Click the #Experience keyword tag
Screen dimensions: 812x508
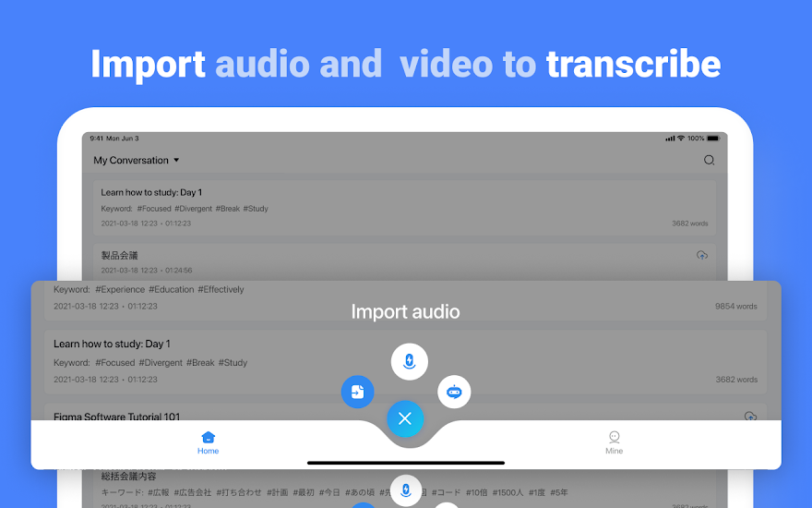point(120,289)
